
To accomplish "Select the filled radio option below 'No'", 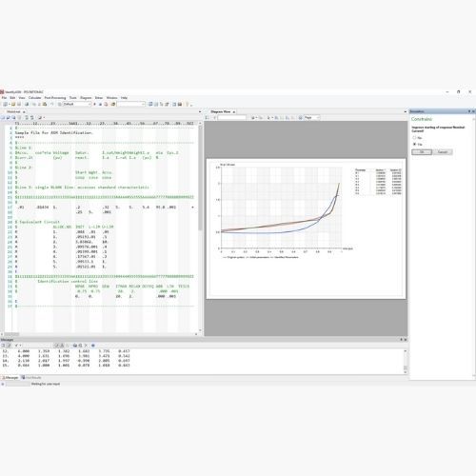I will pyautogui.click(x=414, y=144).
